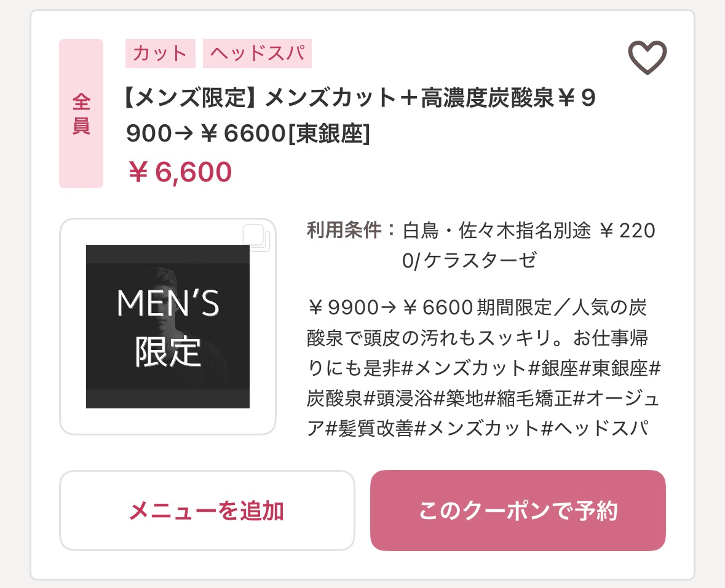This screenshot has height=588, width=725.
Task: Select the カット category tag
Action: point(160,54)
